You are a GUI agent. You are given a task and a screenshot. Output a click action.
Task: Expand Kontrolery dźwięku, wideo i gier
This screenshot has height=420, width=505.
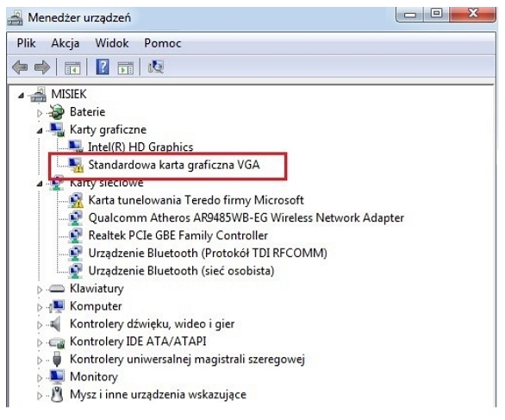pos(40,325)
